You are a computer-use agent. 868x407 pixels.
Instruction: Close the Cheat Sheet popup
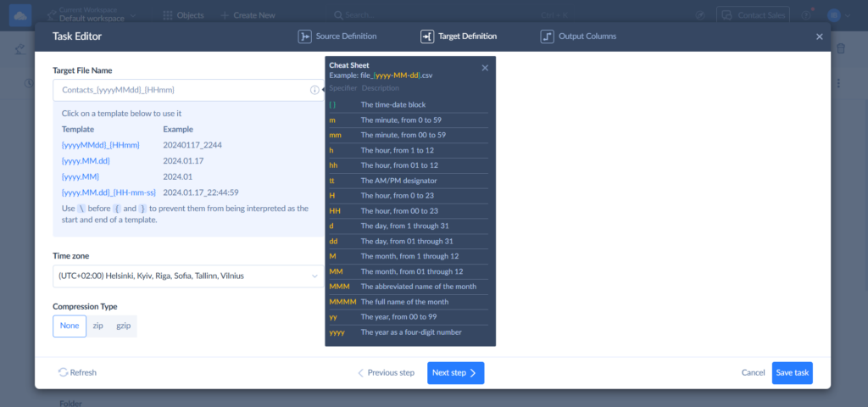[485, 68]
